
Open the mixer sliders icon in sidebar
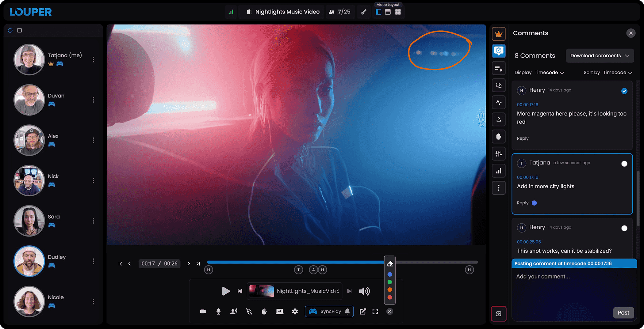499,153
